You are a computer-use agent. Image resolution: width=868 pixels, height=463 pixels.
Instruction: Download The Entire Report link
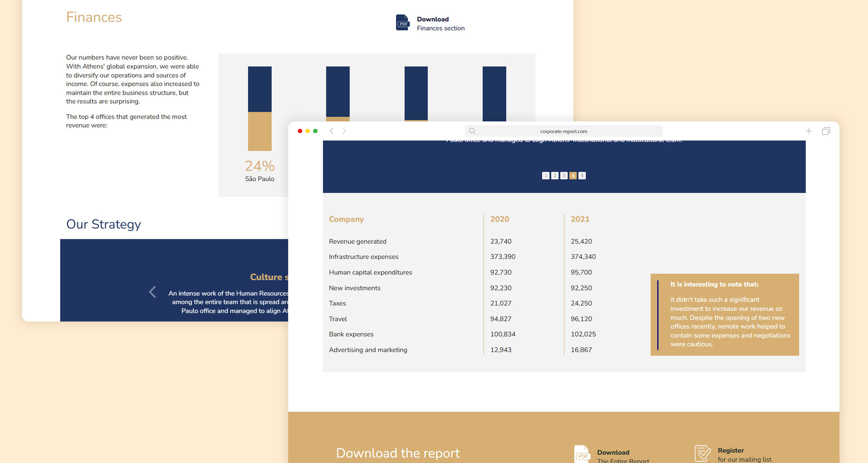[623, 456]
